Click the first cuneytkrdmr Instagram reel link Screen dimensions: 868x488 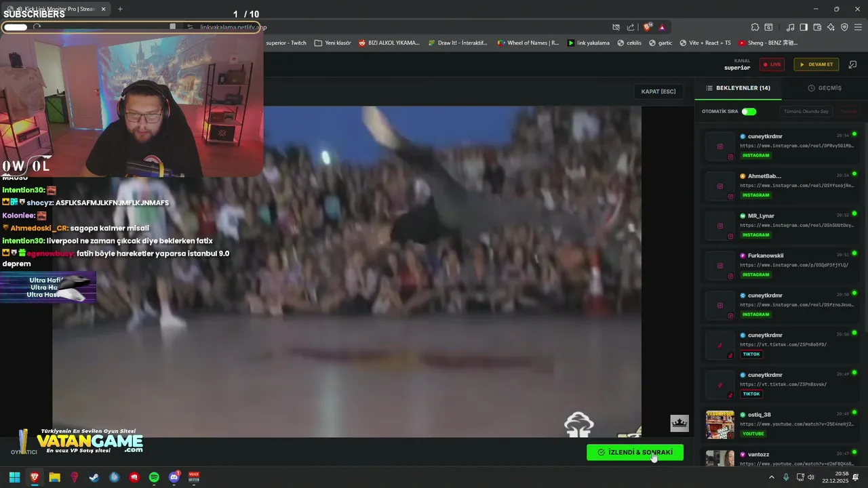click(797, 146)
